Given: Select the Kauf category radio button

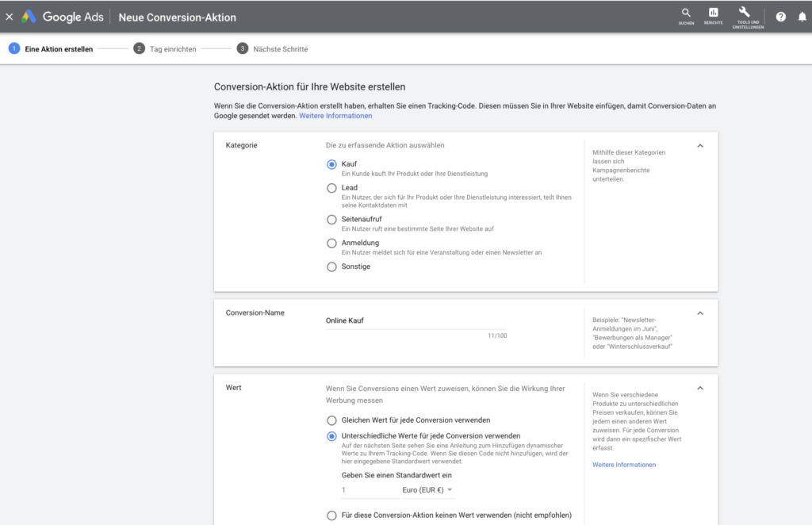Looking at the screenshot, I should pyautogui.click(x=331, y=164).
